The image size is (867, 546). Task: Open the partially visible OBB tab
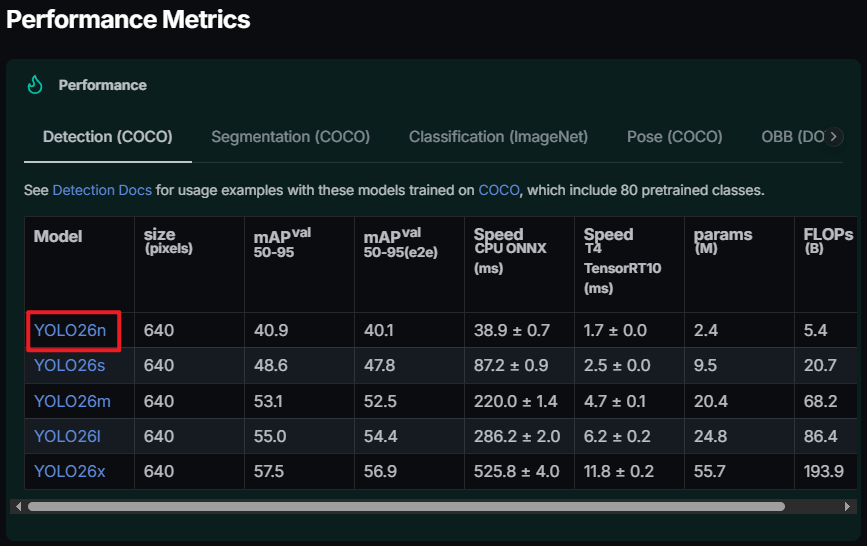tap(793, 137)
